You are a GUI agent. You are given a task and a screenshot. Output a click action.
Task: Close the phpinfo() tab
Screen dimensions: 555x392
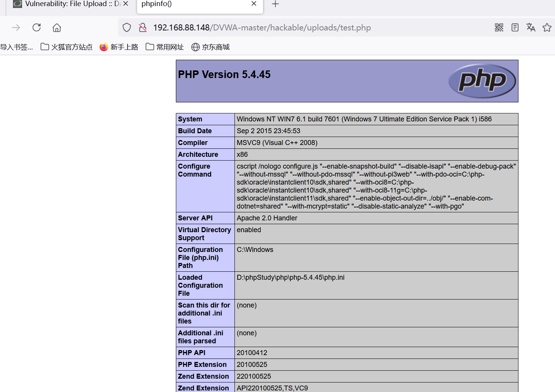(254, 4)
